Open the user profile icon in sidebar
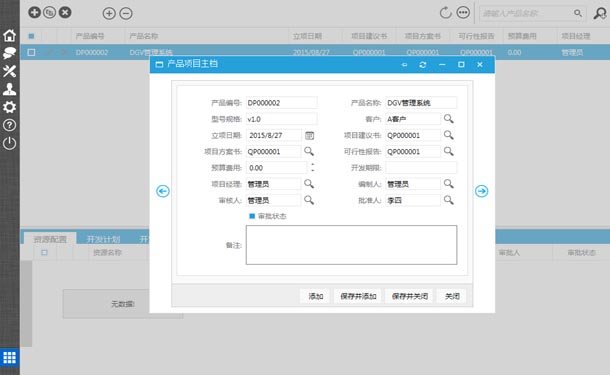Viewport: 610px width, 375px height. (x=9, y=89)
